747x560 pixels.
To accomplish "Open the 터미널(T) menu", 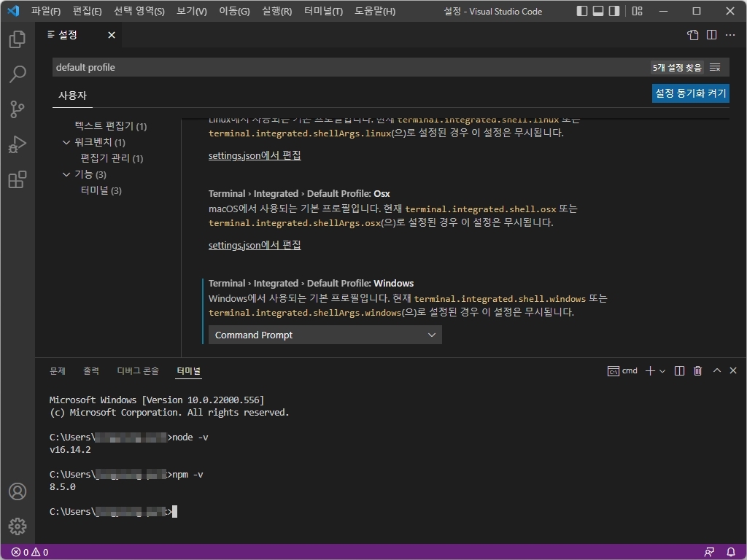I will (323, 11).
